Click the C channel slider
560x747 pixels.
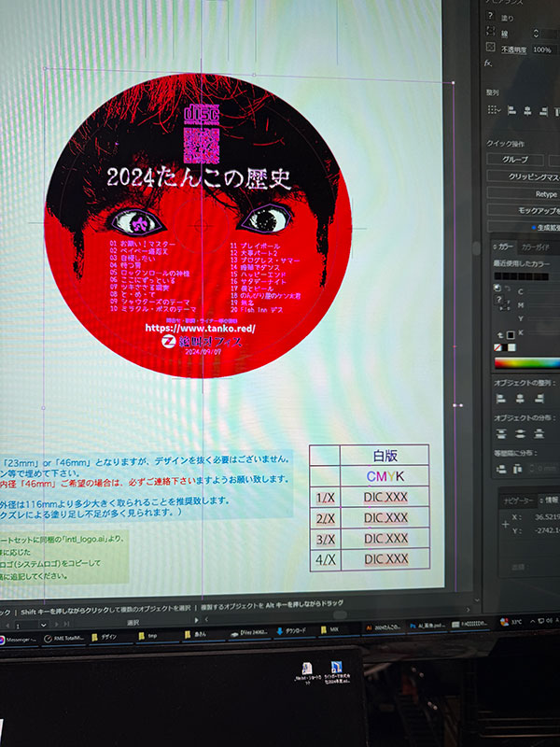click(545, 291)
